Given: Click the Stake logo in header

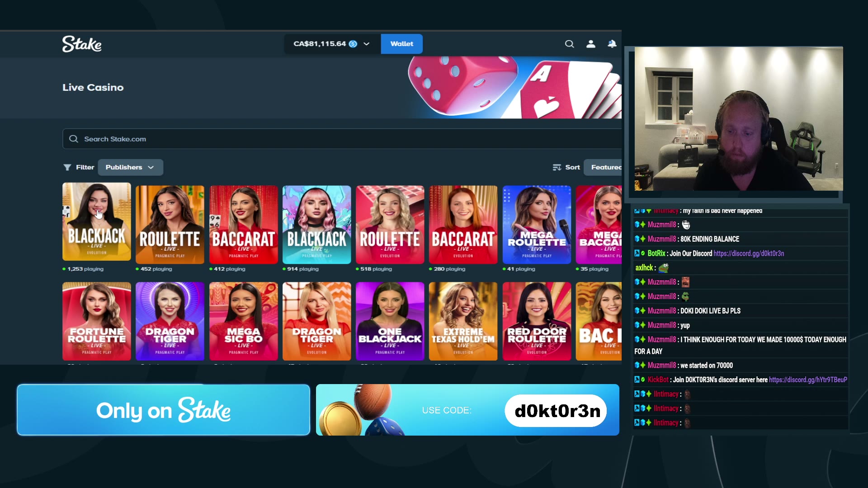Looking at the screenshot, I should 82,44.
